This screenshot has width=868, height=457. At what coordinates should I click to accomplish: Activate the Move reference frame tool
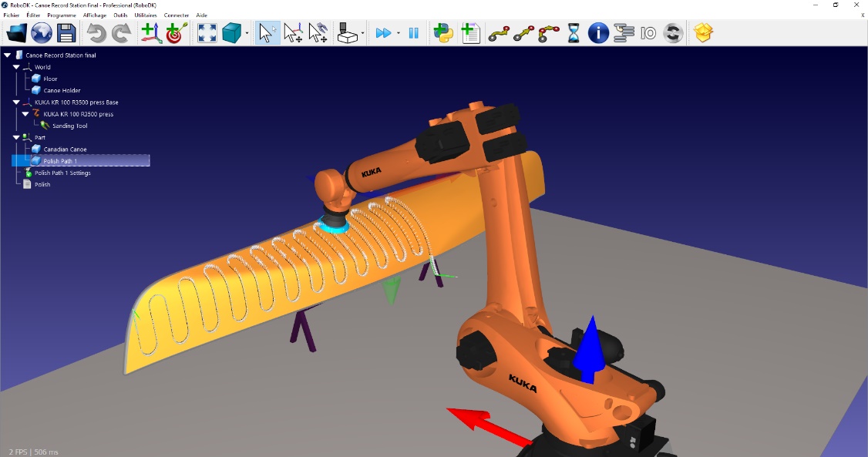[x=293, y=33]
